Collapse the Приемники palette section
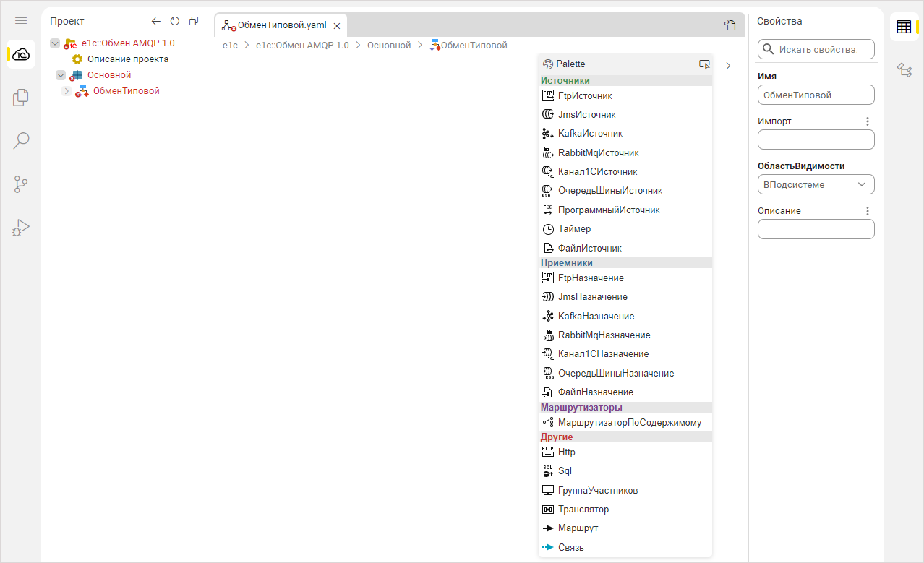Viewport: 924px width, 563px height. 625,263
